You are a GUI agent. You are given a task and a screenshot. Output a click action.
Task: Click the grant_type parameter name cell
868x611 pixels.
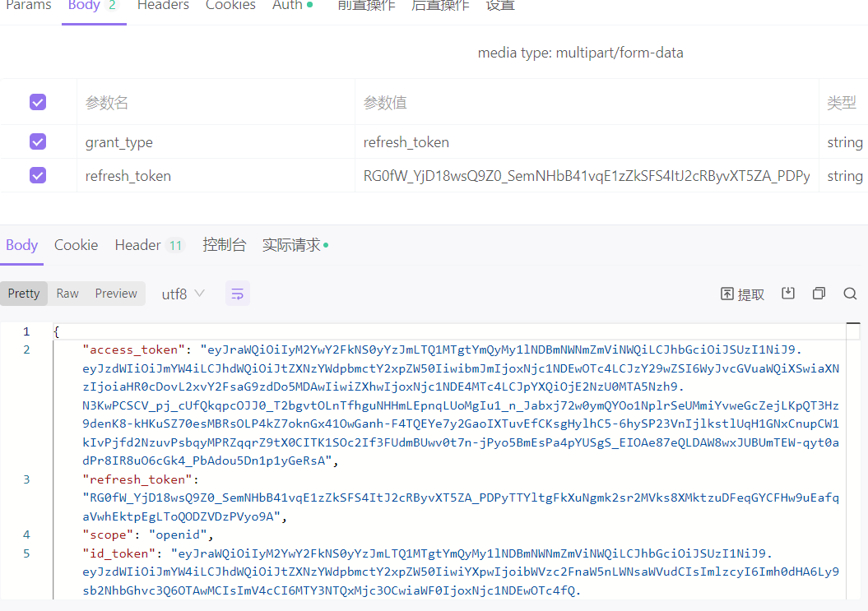[216, 142]
